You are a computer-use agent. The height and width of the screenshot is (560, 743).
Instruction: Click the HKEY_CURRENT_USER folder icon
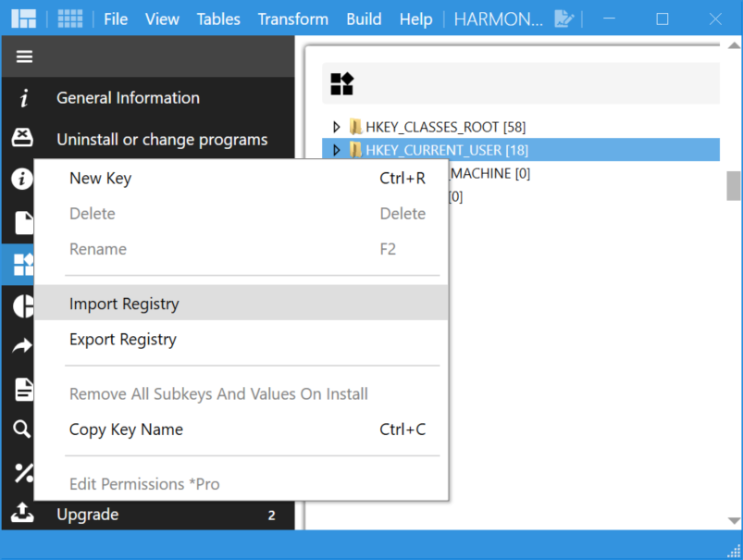click(356, 150)
